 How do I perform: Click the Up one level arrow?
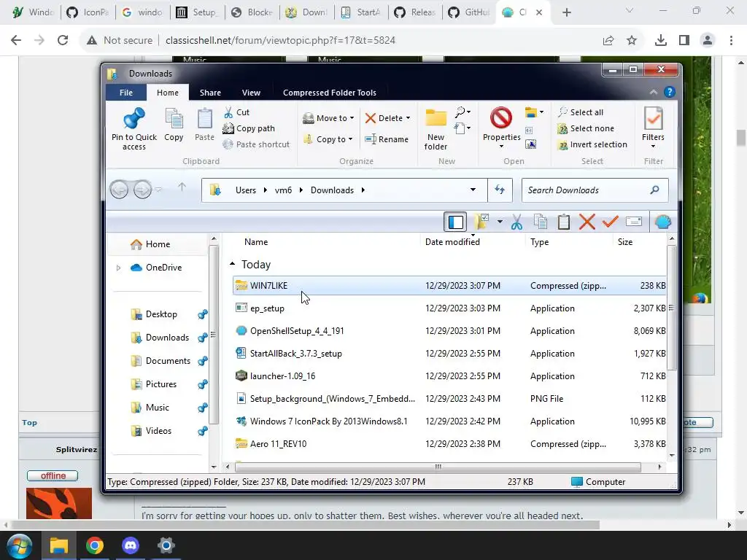click(x=182, y=187)
